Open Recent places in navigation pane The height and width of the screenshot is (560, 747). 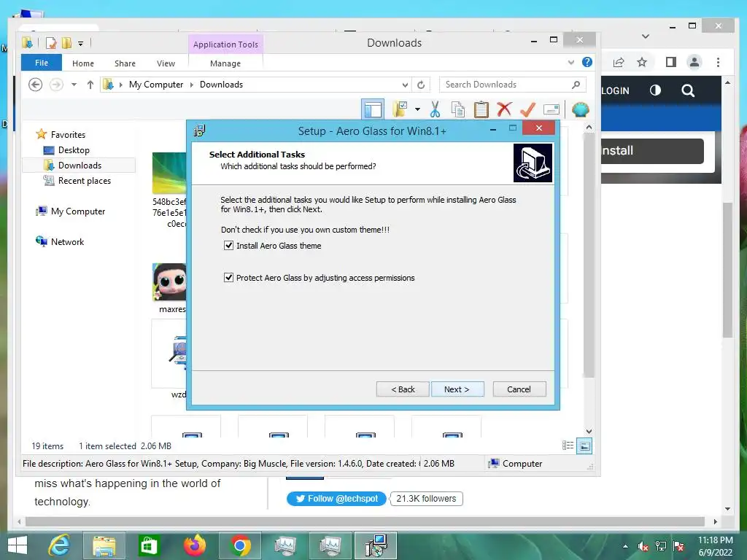[x=85, y=181]
